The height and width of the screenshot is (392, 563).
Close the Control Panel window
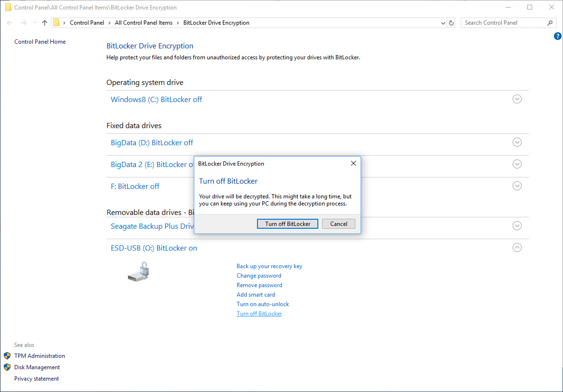[x=552, y=7]
